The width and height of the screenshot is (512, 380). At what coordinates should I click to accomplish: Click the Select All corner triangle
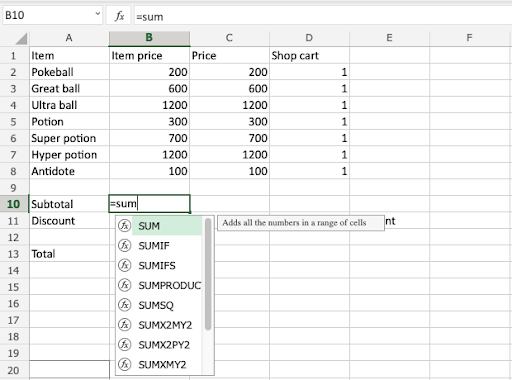pyautogui.click(x=21, y=39)
